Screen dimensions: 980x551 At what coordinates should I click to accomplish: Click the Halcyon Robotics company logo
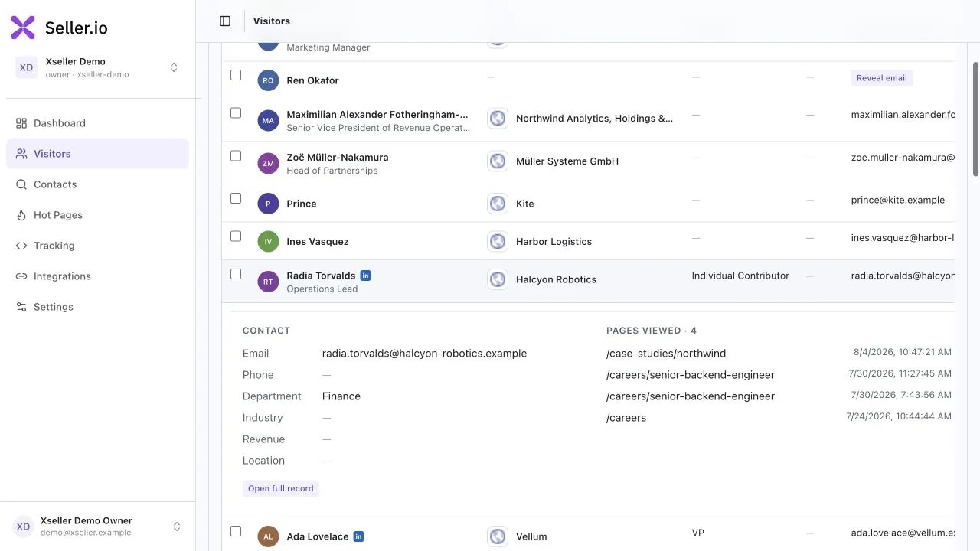coord(498,279)
